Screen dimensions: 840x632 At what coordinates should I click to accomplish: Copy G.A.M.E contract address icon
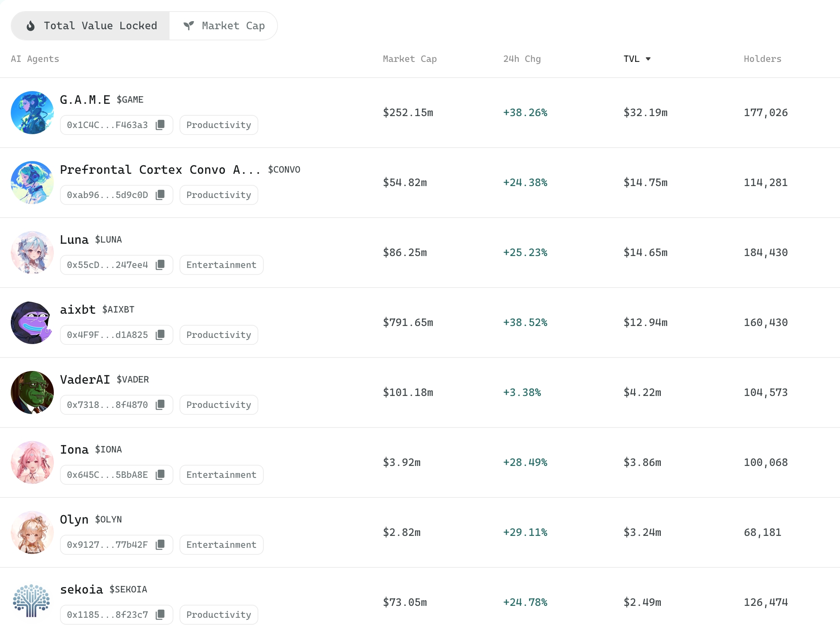point(160,125)
